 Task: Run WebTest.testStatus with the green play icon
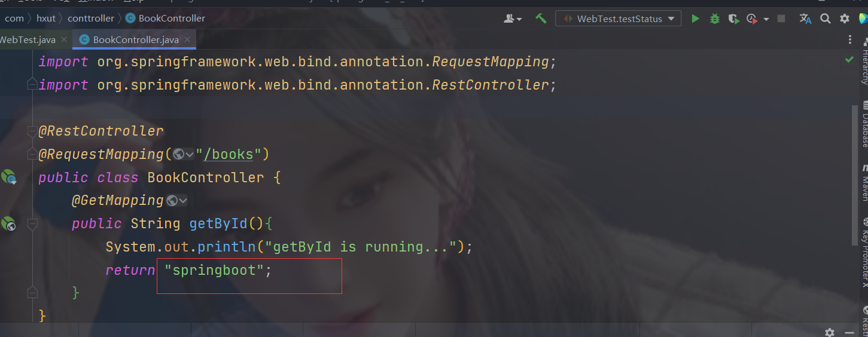point(695,19)
